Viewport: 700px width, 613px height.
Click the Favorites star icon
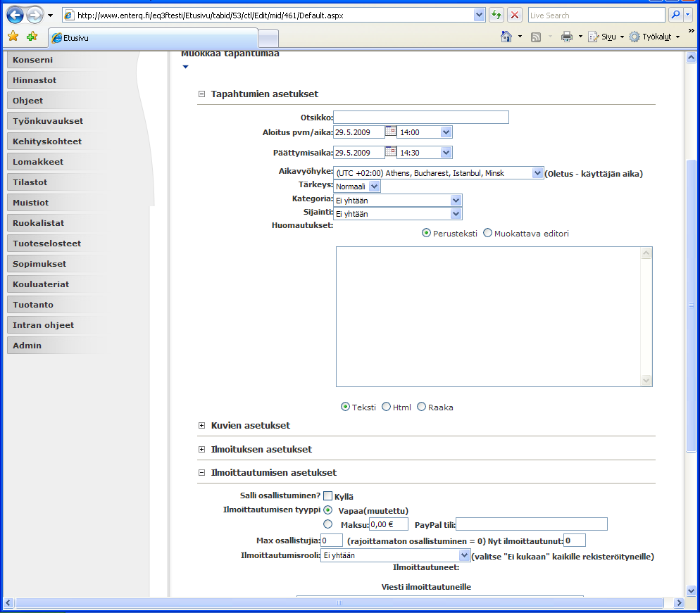click(x=13, y=36)
